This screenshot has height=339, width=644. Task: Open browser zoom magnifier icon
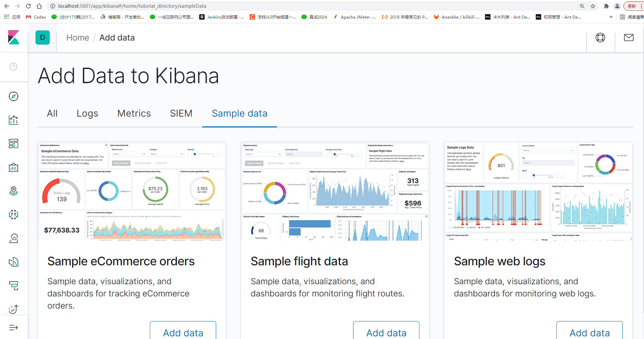tap(582, 6)
